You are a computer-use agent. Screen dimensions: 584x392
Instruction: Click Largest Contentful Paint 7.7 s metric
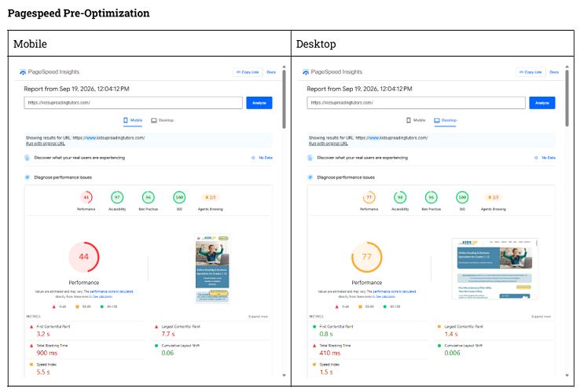(x=212, y=330)
